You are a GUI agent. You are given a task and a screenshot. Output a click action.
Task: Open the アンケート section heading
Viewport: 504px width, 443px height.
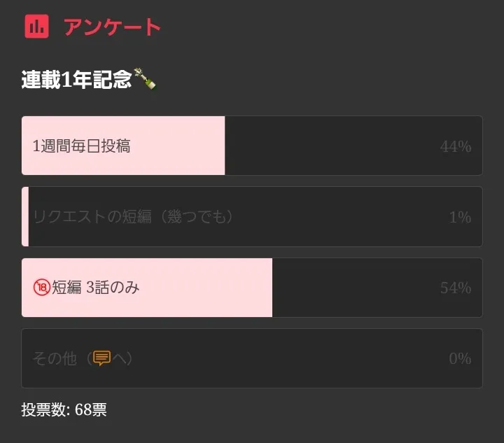[112, 27]
